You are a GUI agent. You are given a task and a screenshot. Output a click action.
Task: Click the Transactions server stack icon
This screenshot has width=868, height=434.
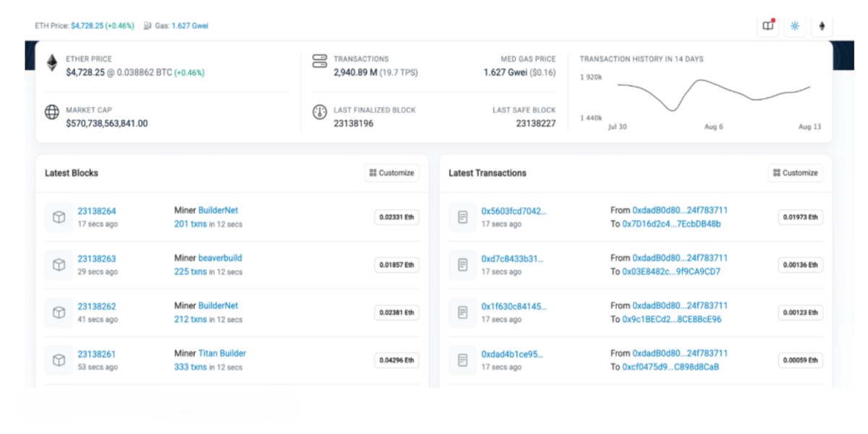click(x=319, y=61)
